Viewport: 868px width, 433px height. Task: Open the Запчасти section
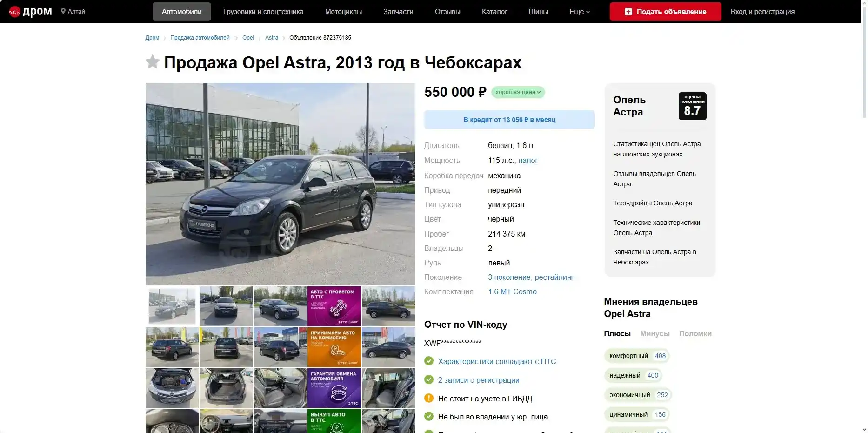click(x=398, y=12)
